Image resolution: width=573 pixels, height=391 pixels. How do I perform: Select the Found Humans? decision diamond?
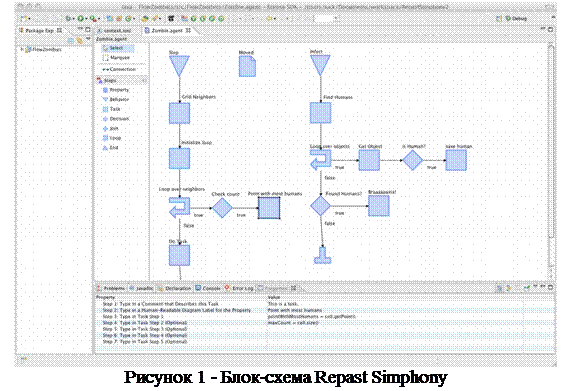[320, 205]
